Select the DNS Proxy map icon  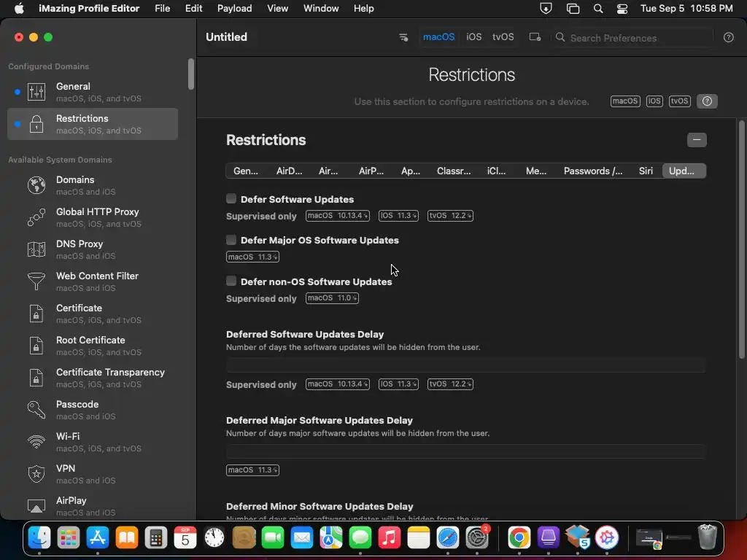click(36, 249)
